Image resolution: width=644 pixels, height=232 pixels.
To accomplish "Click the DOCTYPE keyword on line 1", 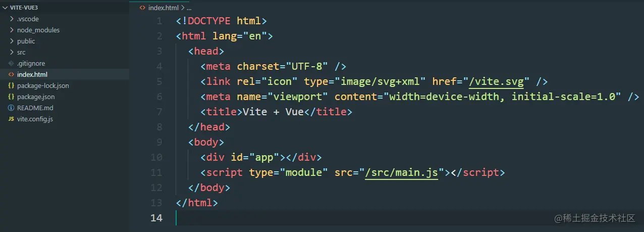I will point(209,21).
